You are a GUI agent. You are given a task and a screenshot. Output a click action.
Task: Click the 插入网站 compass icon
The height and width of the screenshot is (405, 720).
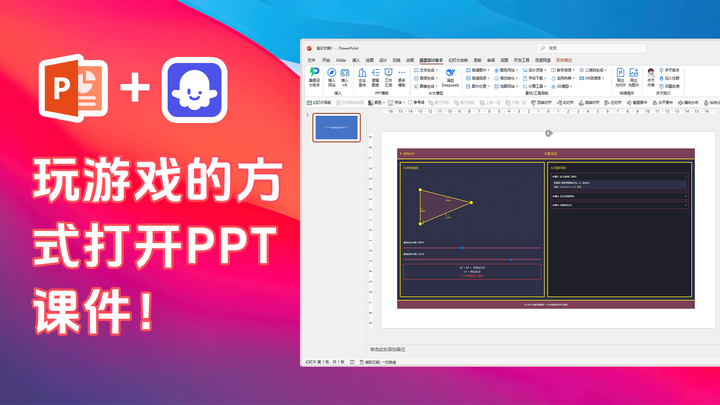pyautogui.click(x=331, y=74)
